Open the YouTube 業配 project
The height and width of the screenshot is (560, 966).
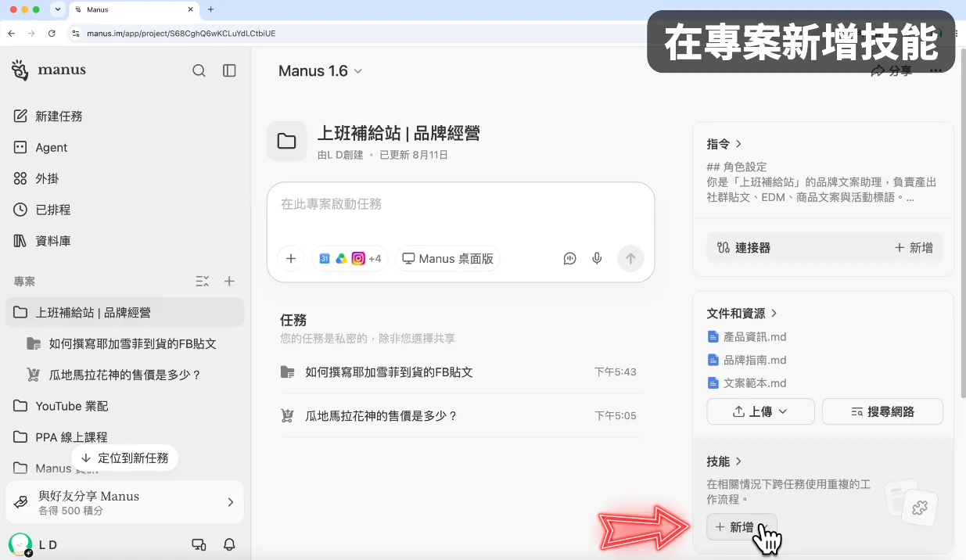[x=125, y=406]
